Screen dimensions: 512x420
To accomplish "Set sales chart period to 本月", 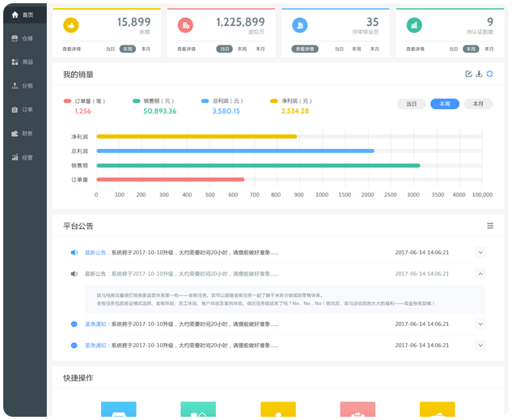I will tap(478, 104).
